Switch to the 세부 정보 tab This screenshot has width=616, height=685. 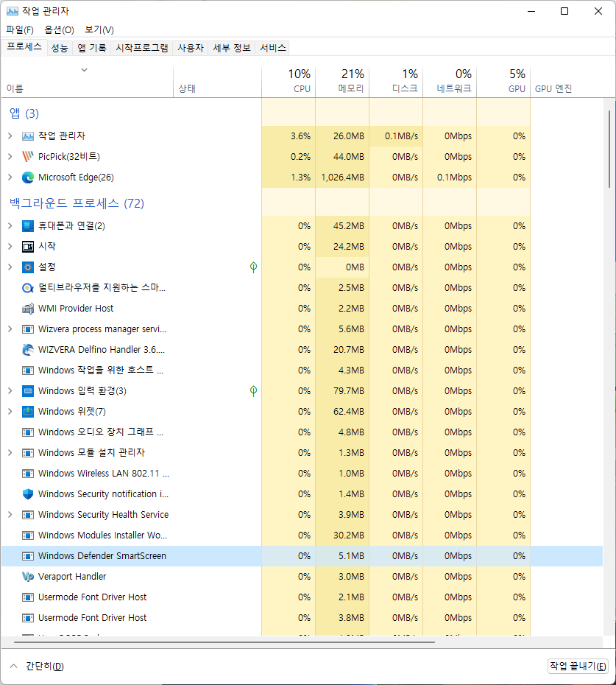click(x=232, y=48)
